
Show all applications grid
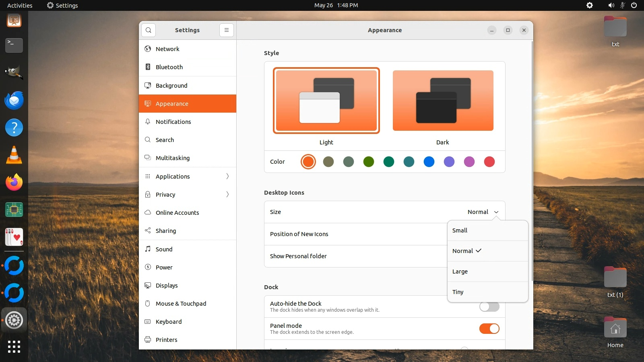coord(14,346)
